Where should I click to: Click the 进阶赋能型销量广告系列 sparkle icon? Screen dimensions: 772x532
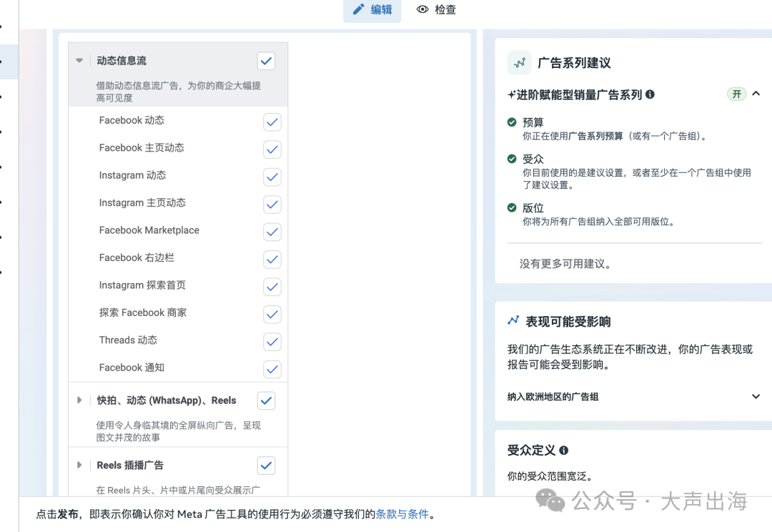[x=512, y=94]
